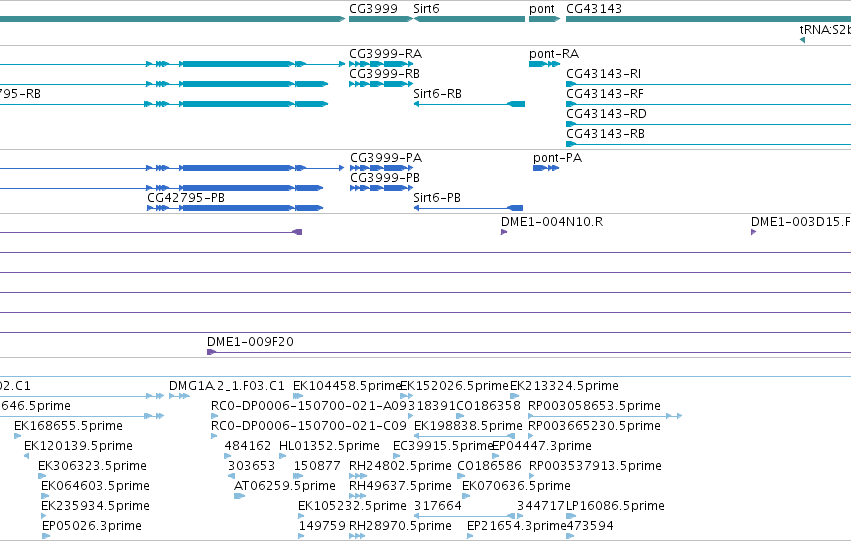This screenshot has width=851, height=541.
Task: Click the Sirt6 gene bar
Action: pyautogui.click(x=469, y=19)
